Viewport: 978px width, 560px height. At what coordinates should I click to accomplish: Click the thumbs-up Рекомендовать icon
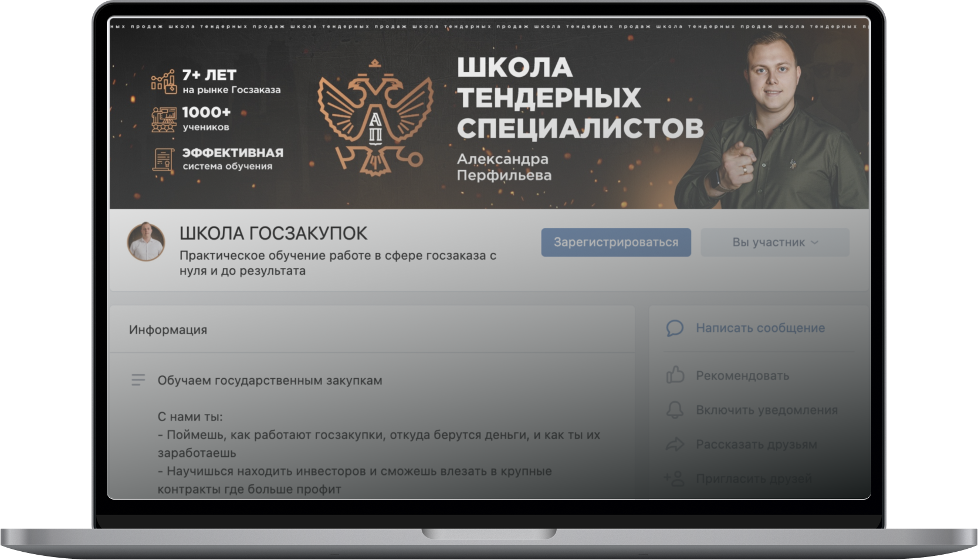point(675,375)
